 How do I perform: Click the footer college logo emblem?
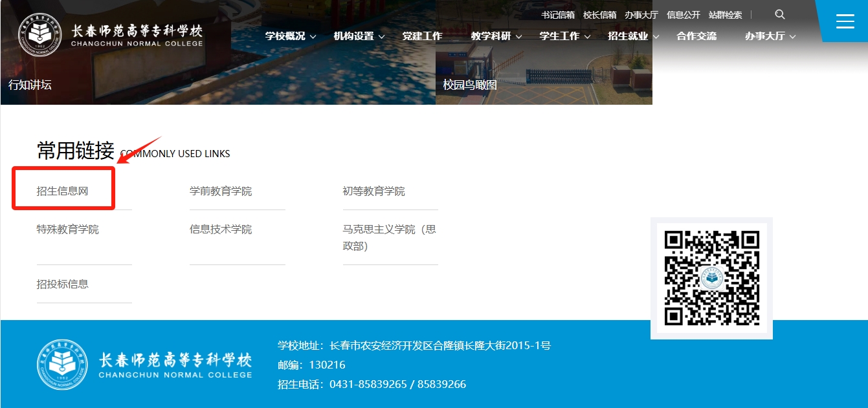tap(62, 365)
